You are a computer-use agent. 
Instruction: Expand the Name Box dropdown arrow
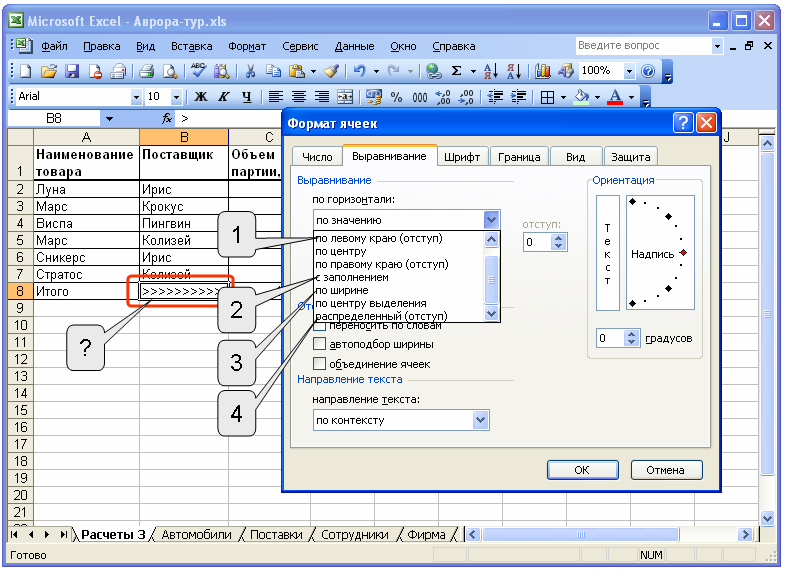click(x=109, y=119)
